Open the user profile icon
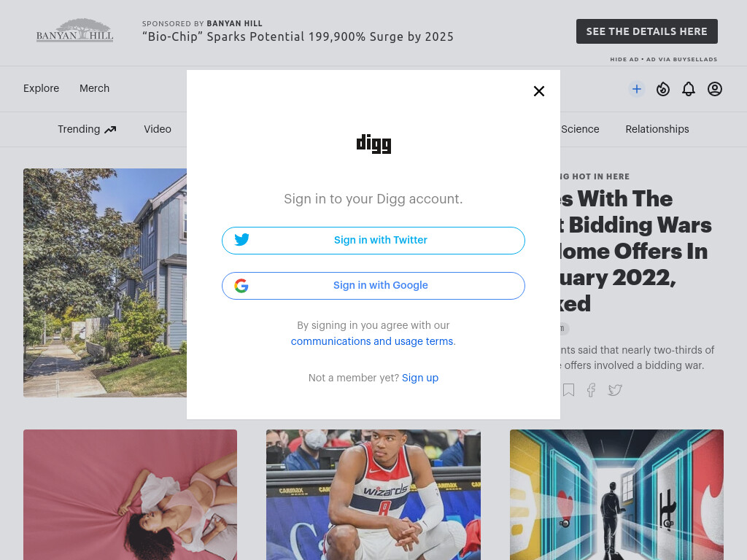Viewport: 747px width, 560px height. (x=715, y=89)
